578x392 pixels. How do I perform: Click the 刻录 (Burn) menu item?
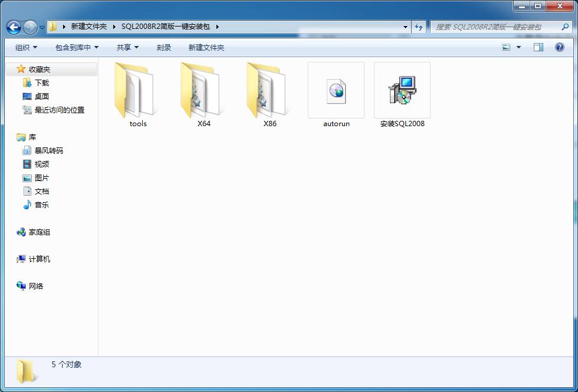point(163,47)
